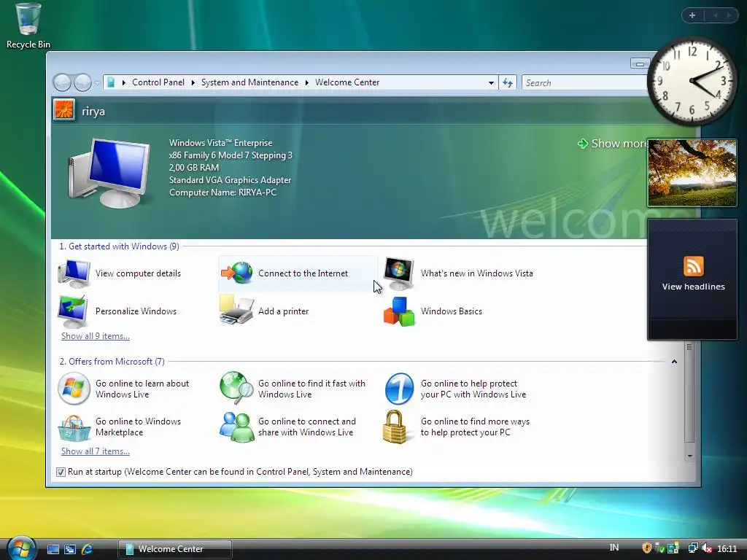747x560 pixels.
Task: Click the Go online to Windows Marketplace text
Action: point(138,427)
